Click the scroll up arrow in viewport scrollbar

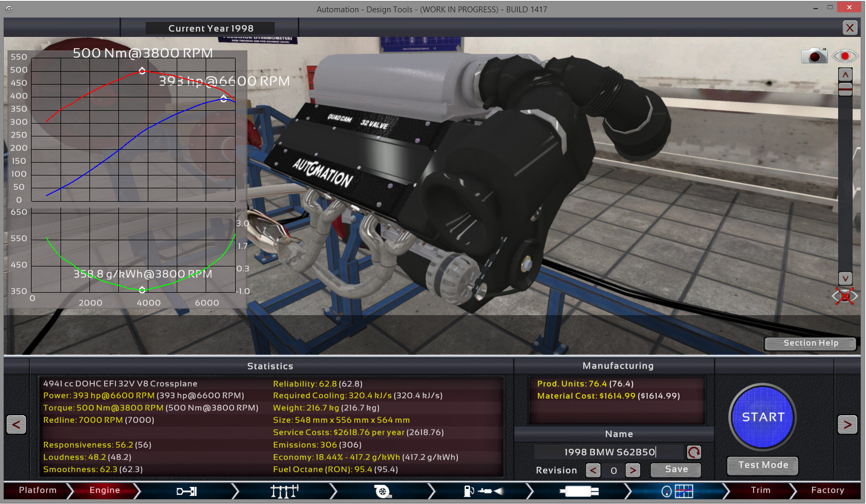(845, 75)
